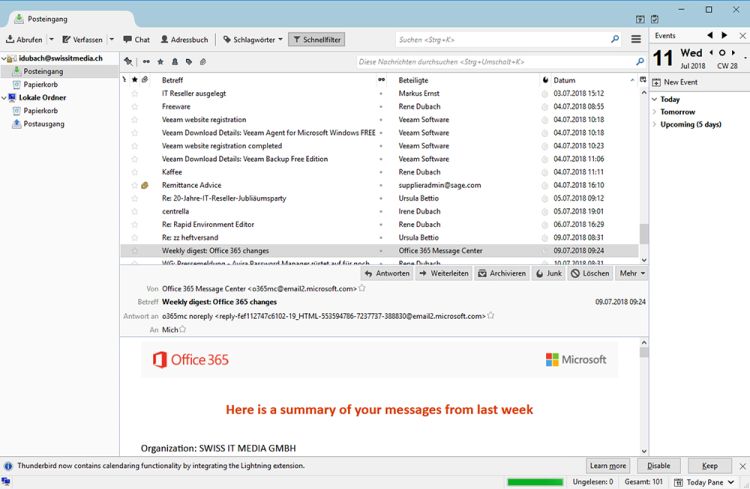750x489 pixels.
Task: Open Chat from the toolbar
Action: point(136,40)
